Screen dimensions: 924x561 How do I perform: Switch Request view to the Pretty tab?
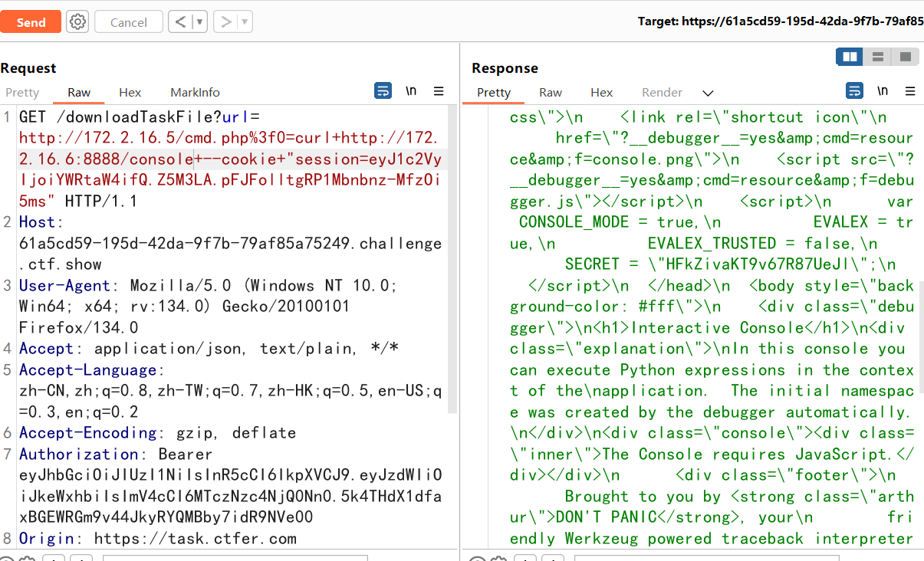[22, 92]
